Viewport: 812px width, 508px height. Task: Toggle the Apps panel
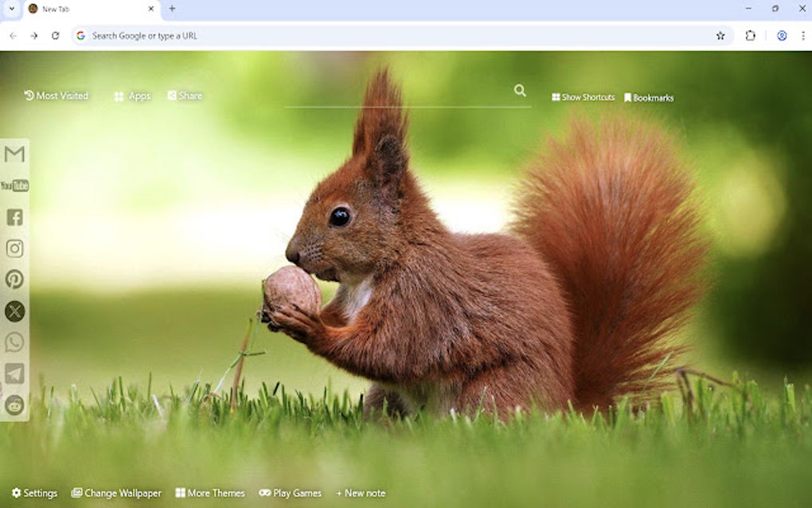[132, 96]
